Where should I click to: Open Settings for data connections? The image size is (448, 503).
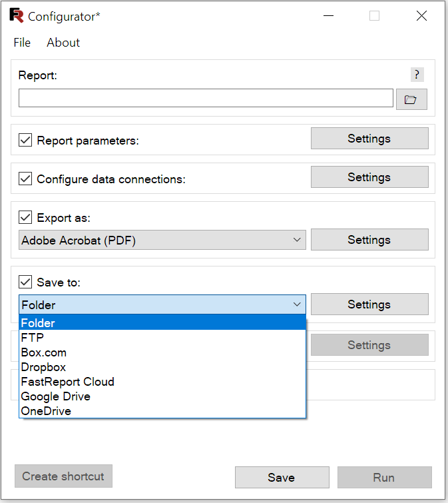click(x=369, y=177)
